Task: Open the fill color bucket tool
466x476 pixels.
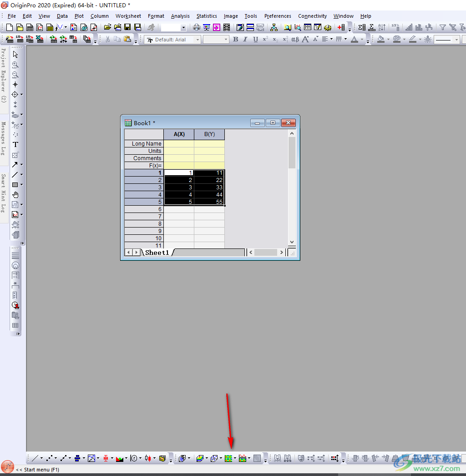Action: [381, 39]
